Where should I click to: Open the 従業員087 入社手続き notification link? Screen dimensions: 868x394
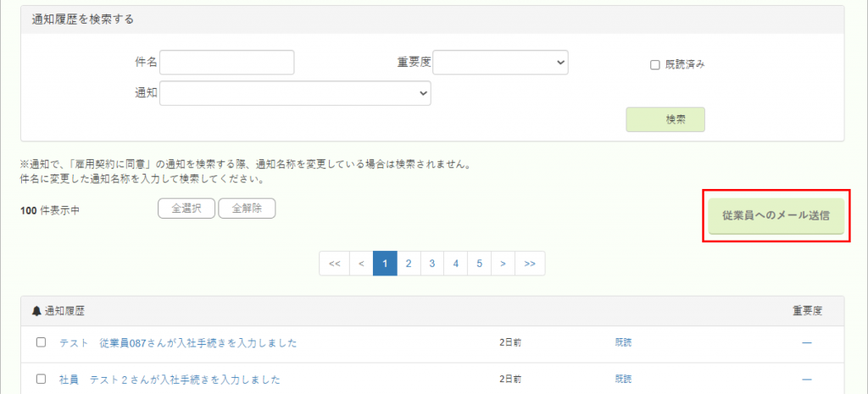click(x=178, y=343)
